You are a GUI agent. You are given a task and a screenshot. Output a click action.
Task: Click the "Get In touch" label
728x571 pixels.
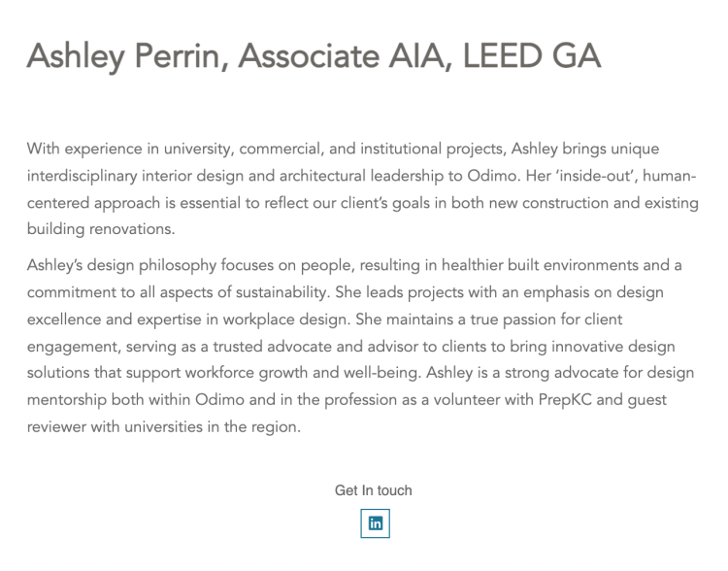coord(373,490)
